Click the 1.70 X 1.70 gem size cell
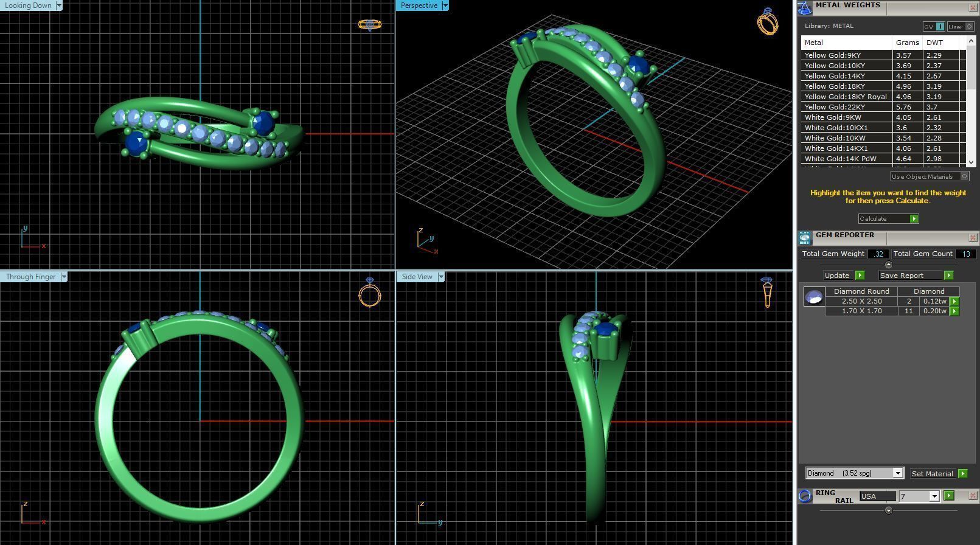Viewport: 980px width, 545px height. click(861, 311)
